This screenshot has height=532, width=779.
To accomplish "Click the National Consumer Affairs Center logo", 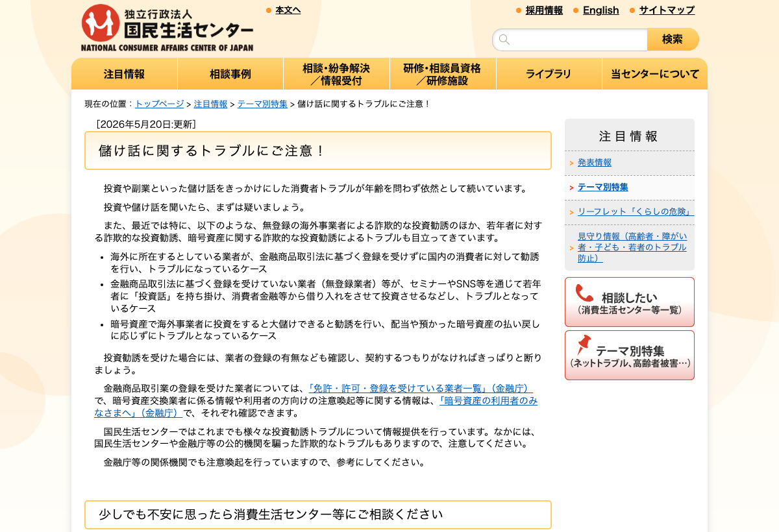I will pos(167,28).
